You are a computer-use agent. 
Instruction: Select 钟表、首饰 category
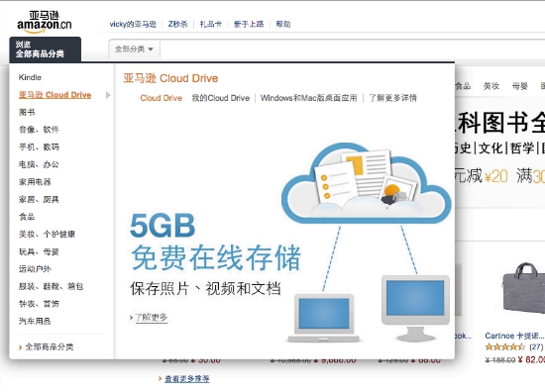point(39,304)
